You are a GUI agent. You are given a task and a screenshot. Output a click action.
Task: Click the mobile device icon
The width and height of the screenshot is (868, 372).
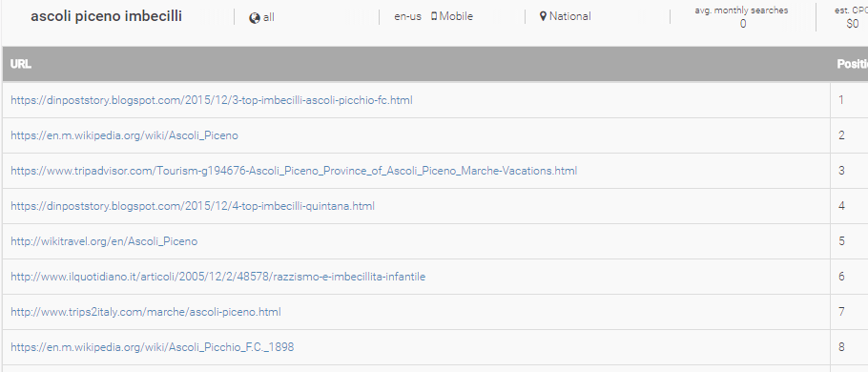[x=434, y=16]
